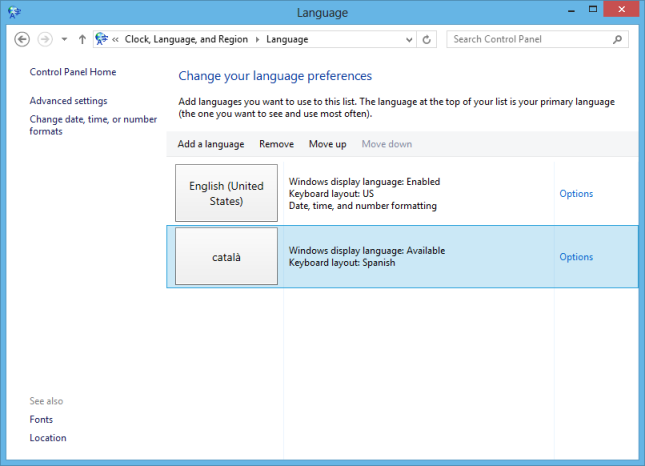Open Advanced settings
645x466 pixels.
[68, 101]
